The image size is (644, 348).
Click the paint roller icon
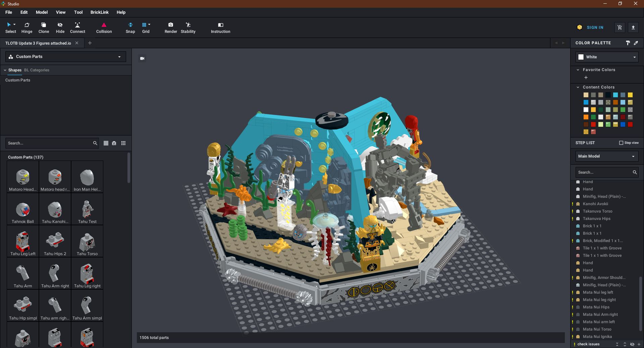point(628,43)
